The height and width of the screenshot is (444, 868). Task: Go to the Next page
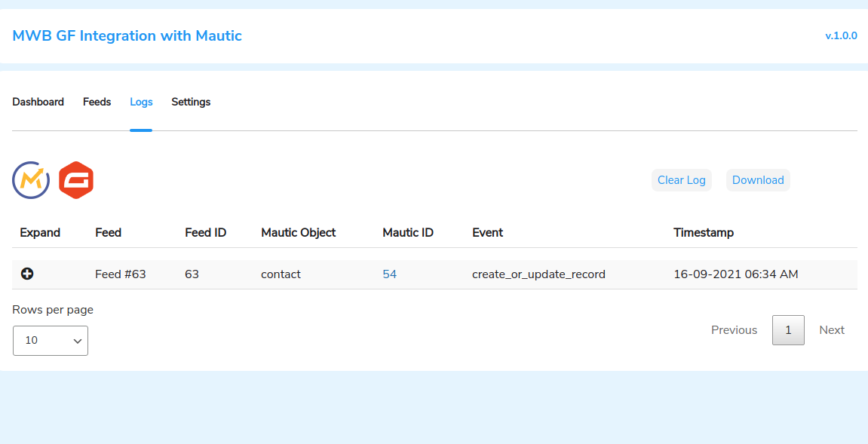832,330
